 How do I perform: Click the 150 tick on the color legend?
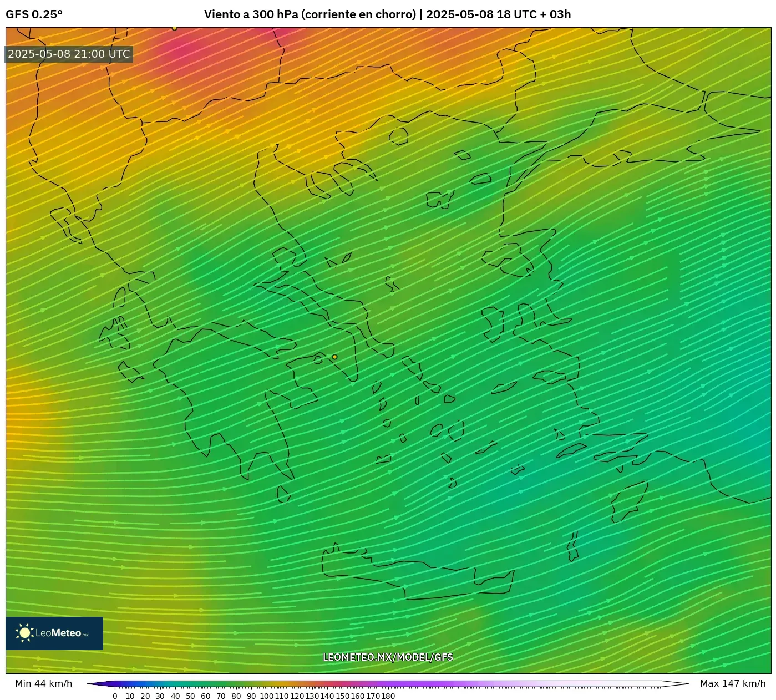point(342,696)
